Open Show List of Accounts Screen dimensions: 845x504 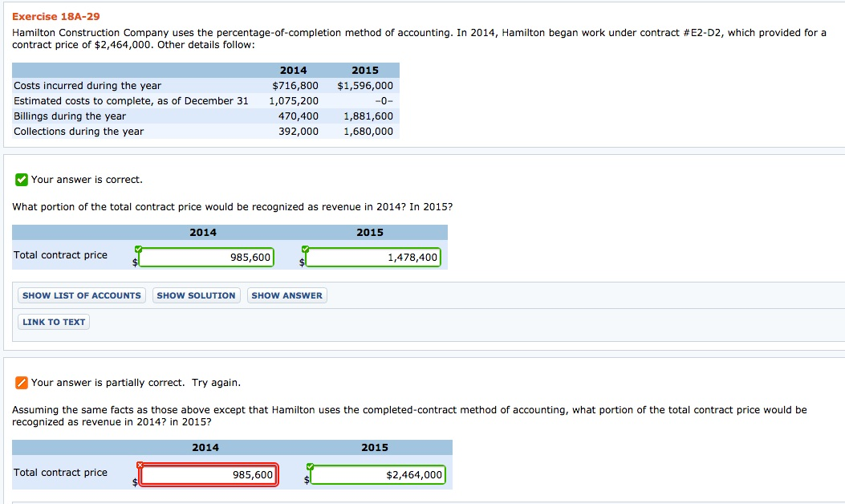pyautogui.click(x=82, y=295)
